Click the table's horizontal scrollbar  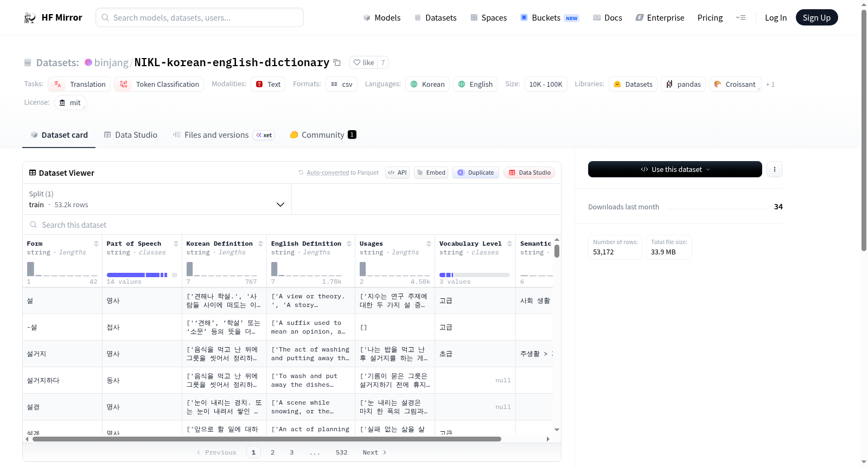point(267,439)
